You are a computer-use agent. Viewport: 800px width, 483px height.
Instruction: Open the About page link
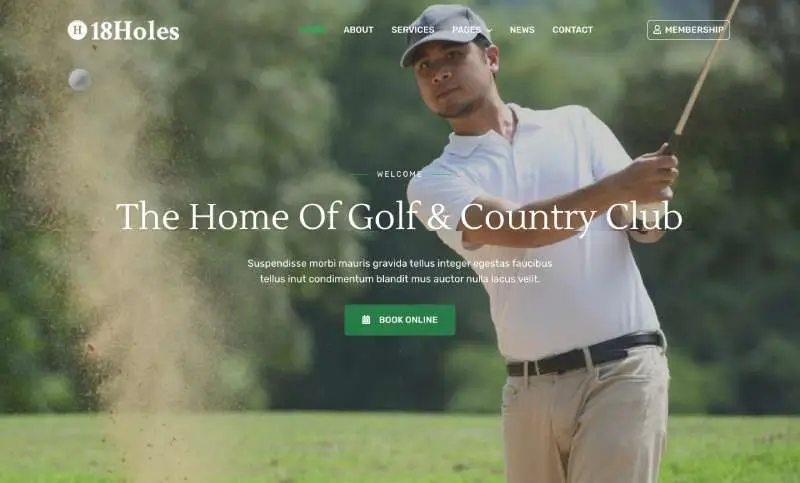pyautogui.click(x=358, y=30)
